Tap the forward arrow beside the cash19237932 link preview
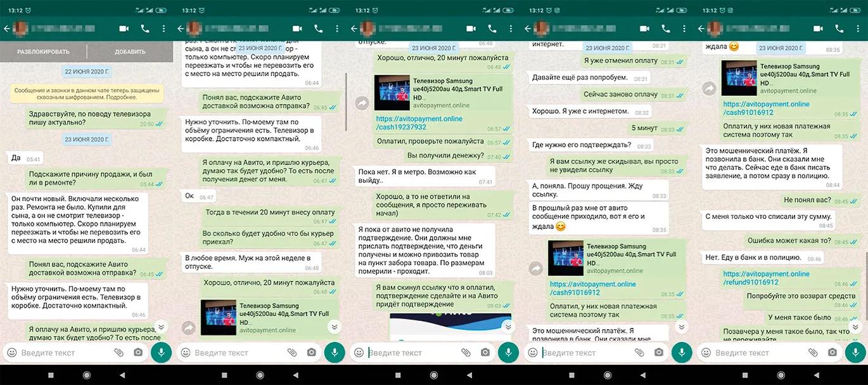Viewport: 868px width, 385px height. tap(362, 102)
